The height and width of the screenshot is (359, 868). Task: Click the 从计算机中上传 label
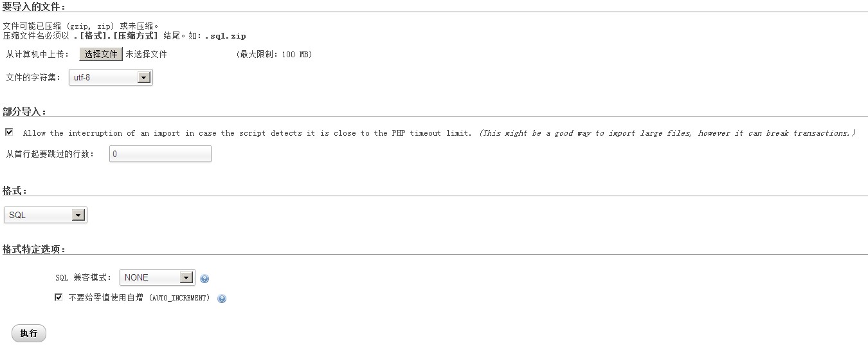(37, 55)
